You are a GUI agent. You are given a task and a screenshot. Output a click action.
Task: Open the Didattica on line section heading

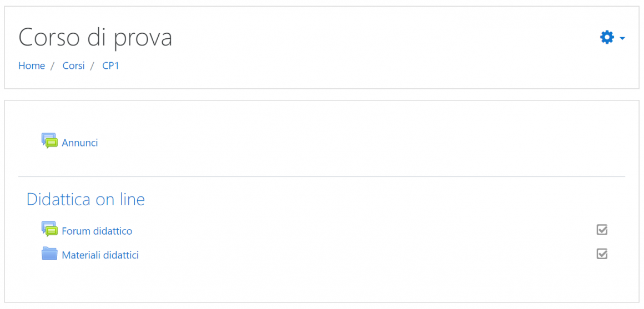click(x=85, y=200)
